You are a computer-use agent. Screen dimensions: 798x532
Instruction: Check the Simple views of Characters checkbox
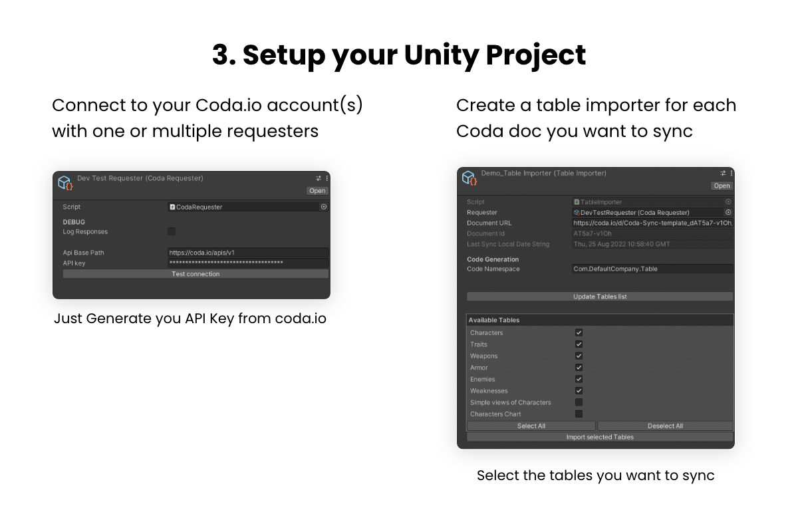point(579,402)
